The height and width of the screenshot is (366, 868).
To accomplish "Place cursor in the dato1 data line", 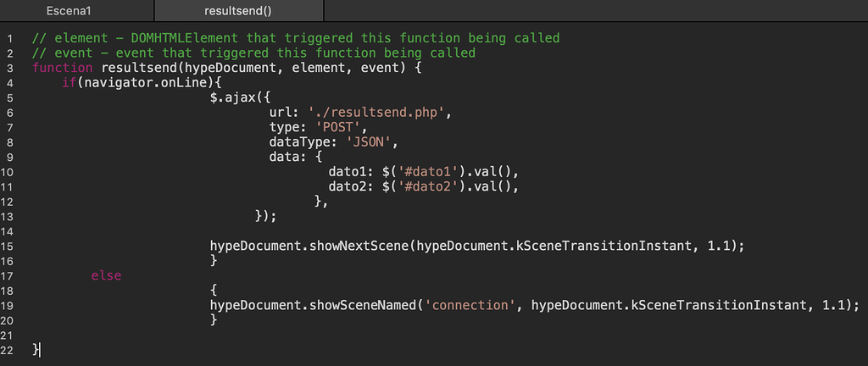I will coord(423,172).
